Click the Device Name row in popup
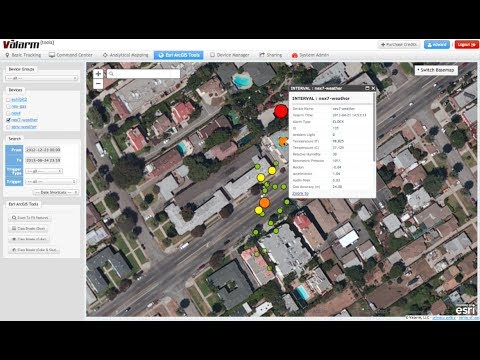Image resolution: width=480 pixels, height=360 pixels. click(332, 109)
